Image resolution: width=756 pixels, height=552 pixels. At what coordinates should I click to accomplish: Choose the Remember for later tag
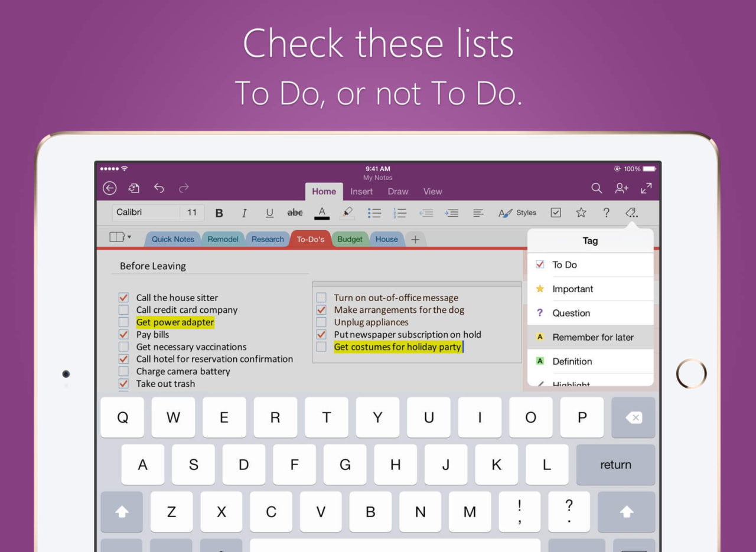(x=591, y=337)
